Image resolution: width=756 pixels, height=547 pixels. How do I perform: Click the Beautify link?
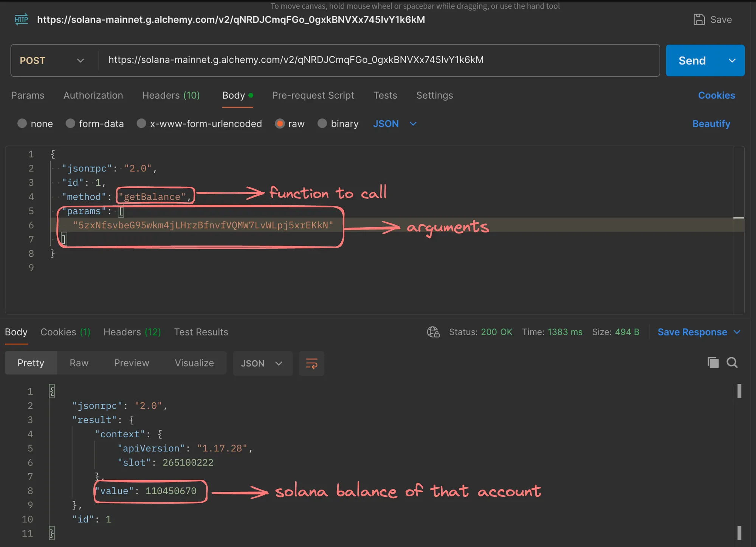[711, 124]
